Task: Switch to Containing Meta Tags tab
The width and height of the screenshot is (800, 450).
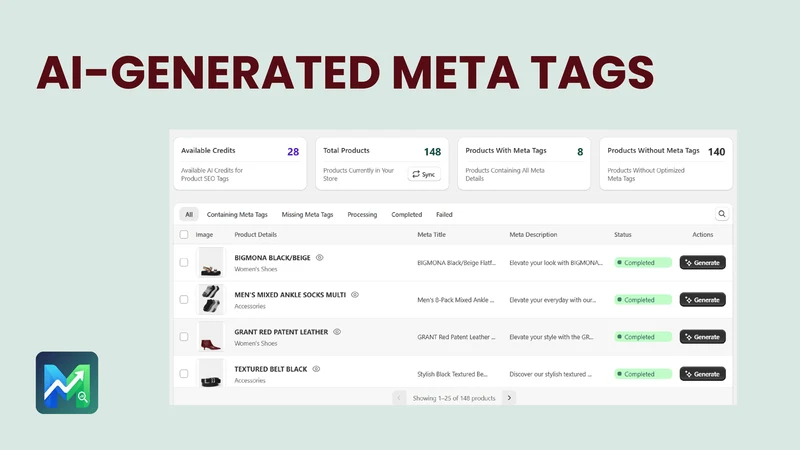Action: (x=237, y=214)
